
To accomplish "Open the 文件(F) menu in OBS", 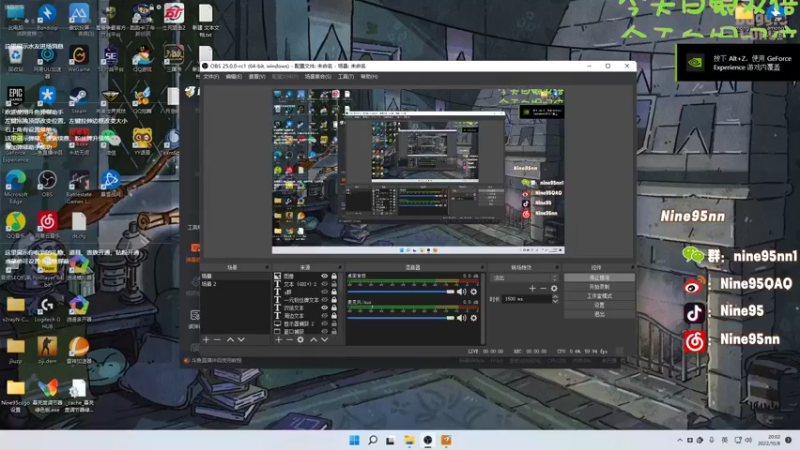I will (x=211, y=77).
